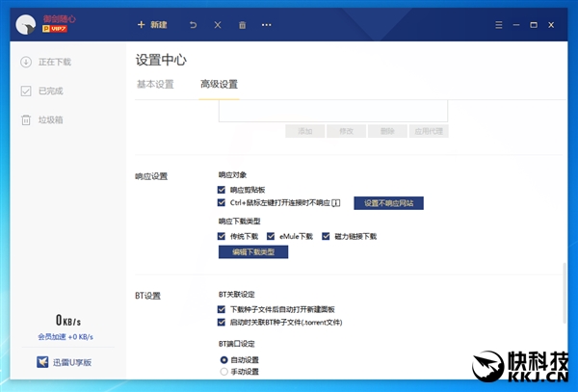Click the 响应下载类型 label
Viewport: 578px width, 392px height.
[x=239, y=222]
